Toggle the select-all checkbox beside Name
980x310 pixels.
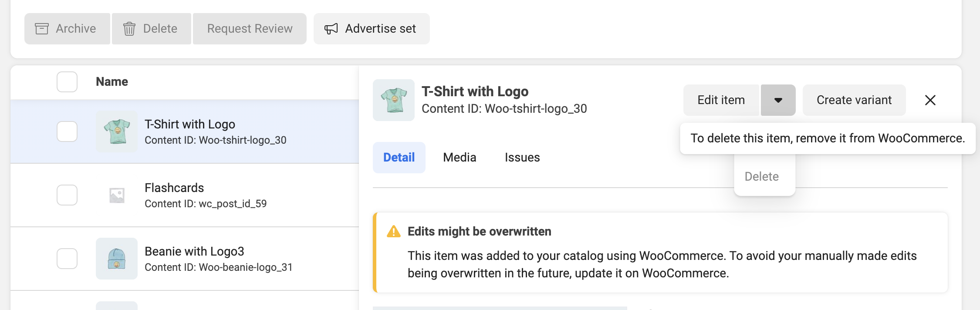67,82
